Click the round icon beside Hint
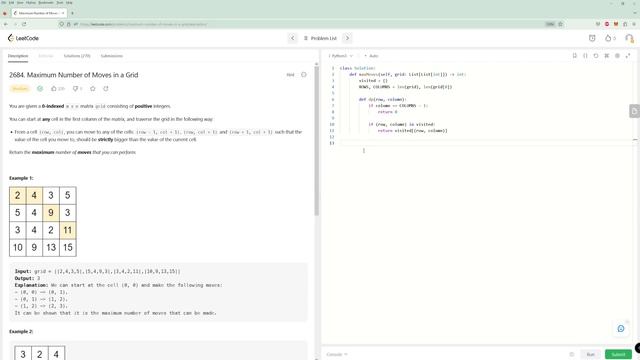 pyautogui.click(x=304, y=75)
